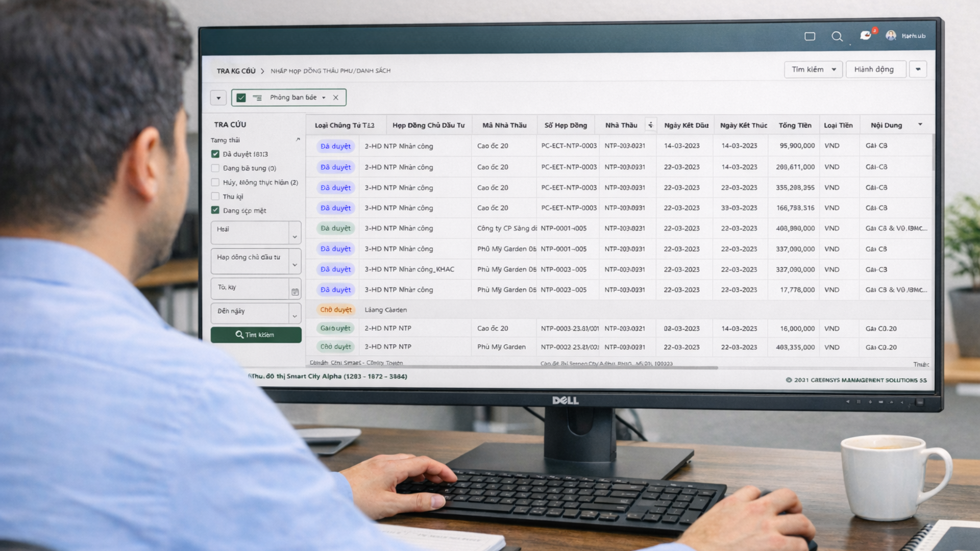Open chat notifications icon with red badge

(866, 35)
